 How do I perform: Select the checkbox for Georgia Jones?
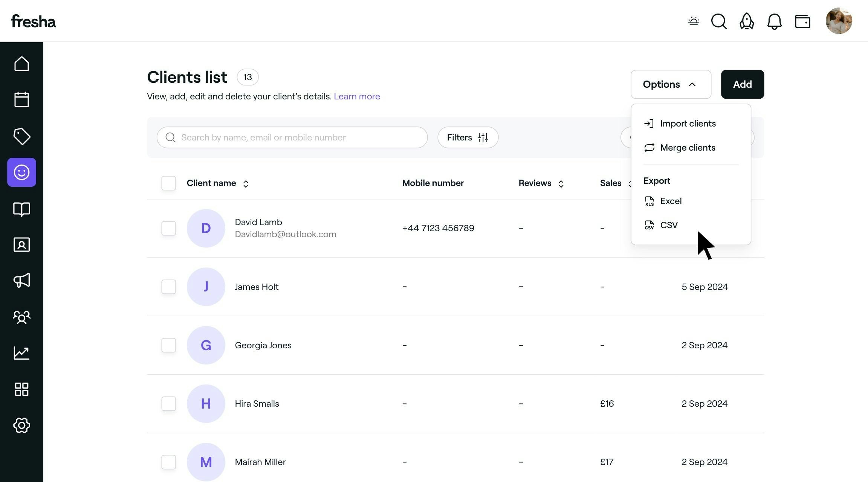click(x=168, y=345)
